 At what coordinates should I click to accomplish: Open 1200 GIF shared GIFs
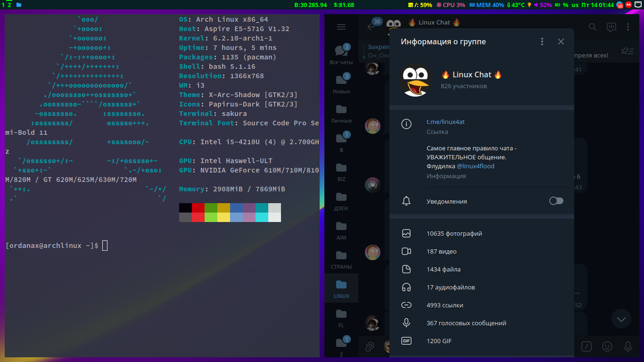[x=481, y=341]
